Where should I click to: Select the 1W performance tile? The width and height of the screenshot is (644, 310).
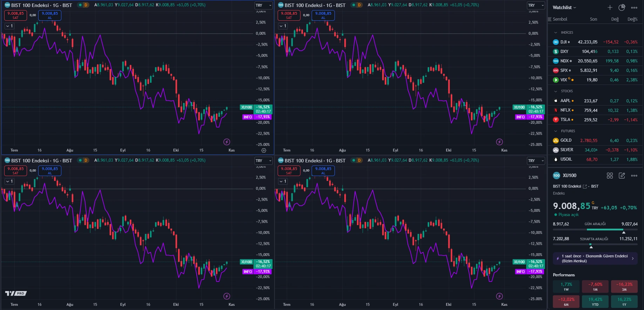[566, 287]
